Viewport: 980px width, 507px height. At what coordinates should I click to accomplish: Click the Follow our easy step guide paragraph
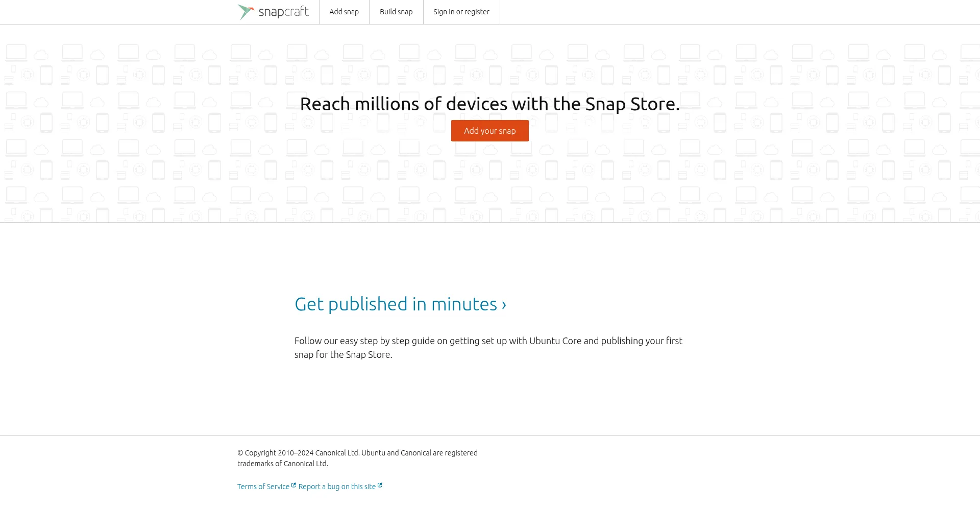pyautogui.click(x=488, y=347)
